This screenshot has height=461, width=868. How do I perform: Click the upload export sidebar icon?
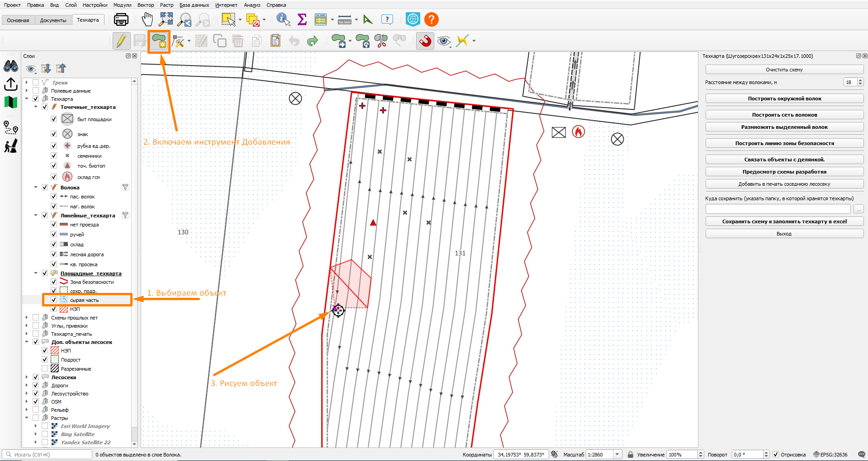tap(11, 84)
